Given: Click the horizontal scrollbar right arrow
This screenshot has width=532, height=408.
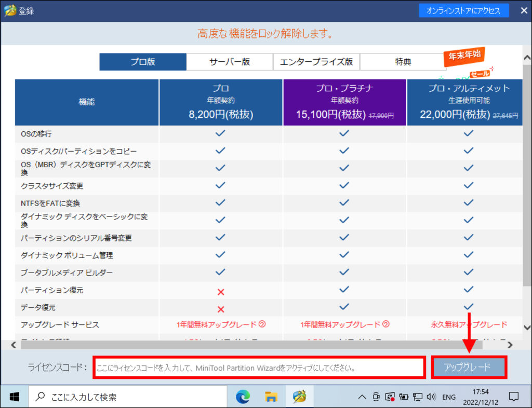Looking at the screenshot, I should [x=510, y=345].
